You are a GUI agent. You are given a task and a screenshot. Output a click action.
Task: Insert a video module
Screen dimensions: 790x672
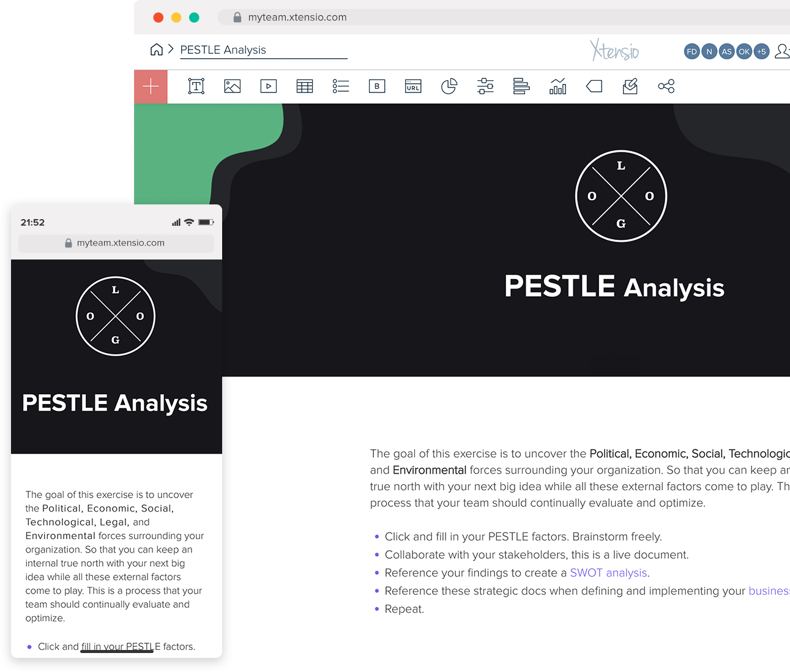point(268,86)
